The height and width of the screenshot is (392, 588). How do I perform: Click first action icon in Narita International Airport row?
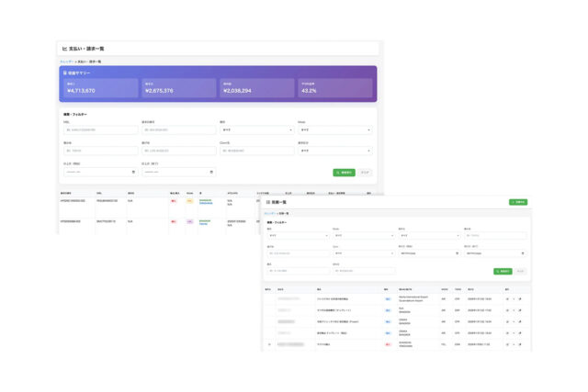point(507,299)
